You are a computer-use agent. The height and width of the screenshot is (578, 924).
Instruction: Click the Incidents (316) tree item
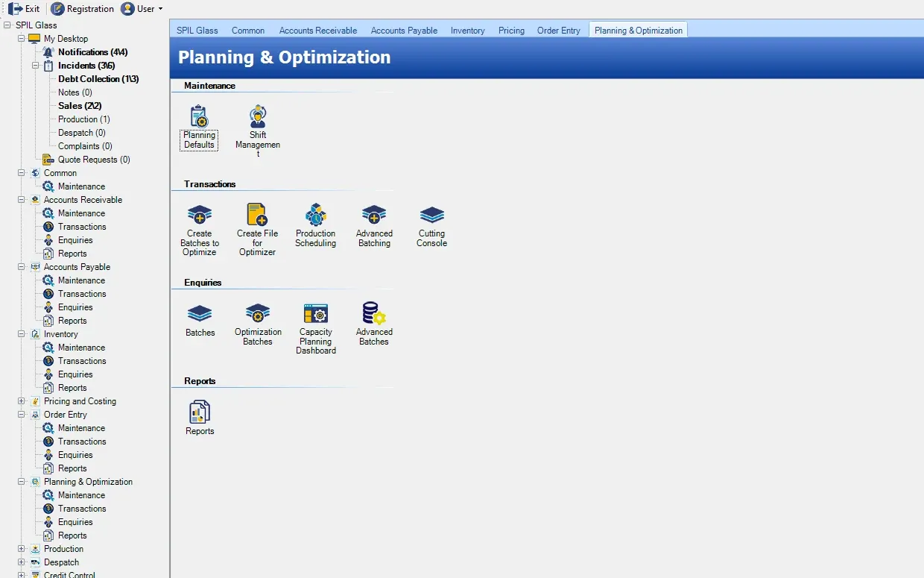(86, 66)
